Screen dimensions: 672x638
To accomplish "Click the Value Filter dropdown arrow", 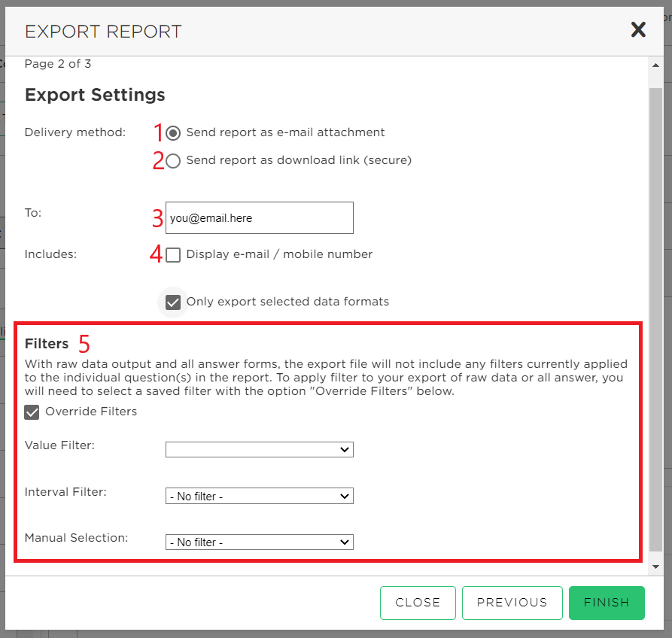I will coord(344,449).
